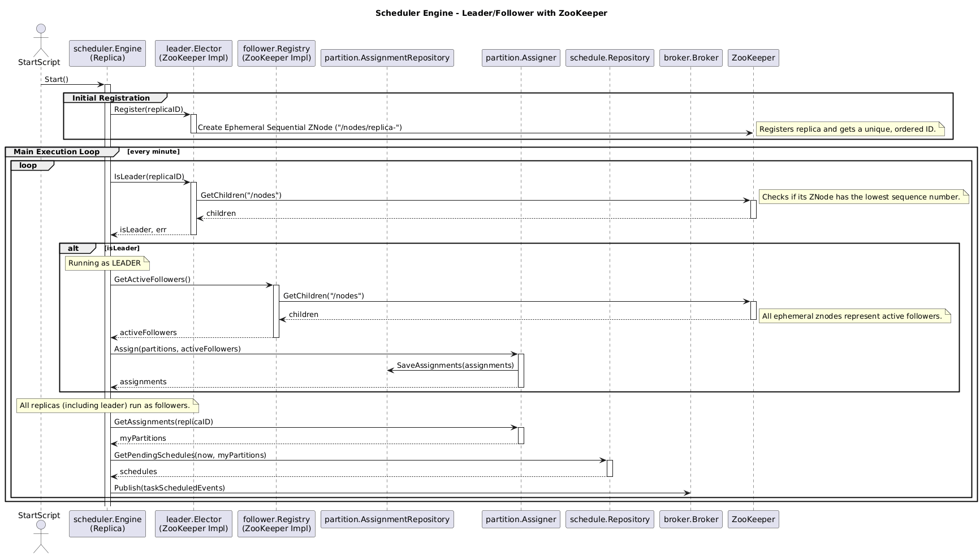Click the StartScript actor at diagram bottom
The width and height of the screenshot is (980, 556).
(x=40, y=537)
